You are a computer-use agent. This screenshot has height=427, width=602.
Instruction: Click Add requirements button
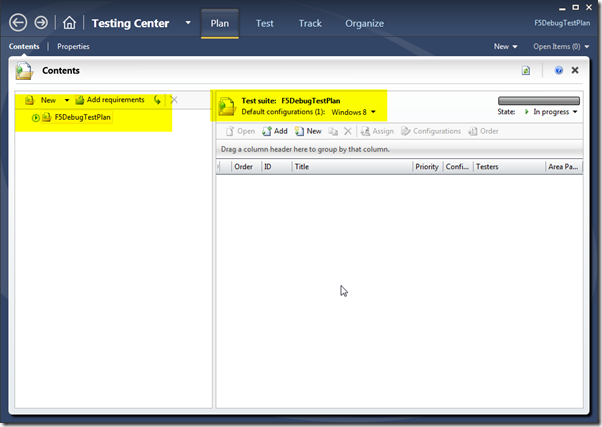(x=110, y=100)
